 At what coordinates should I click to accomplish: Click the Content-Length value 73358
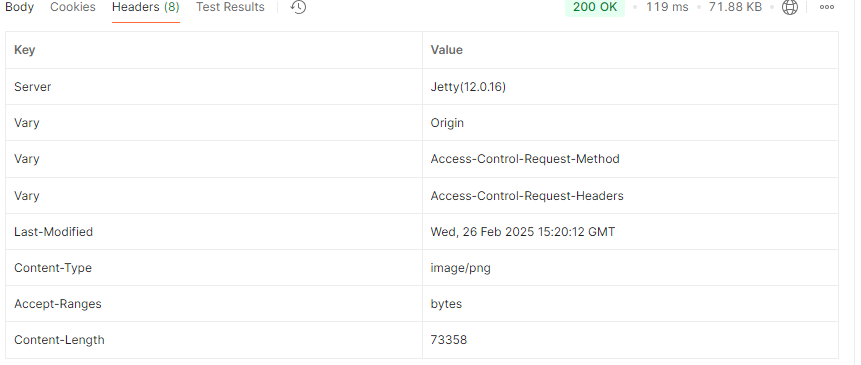[449, 340]
